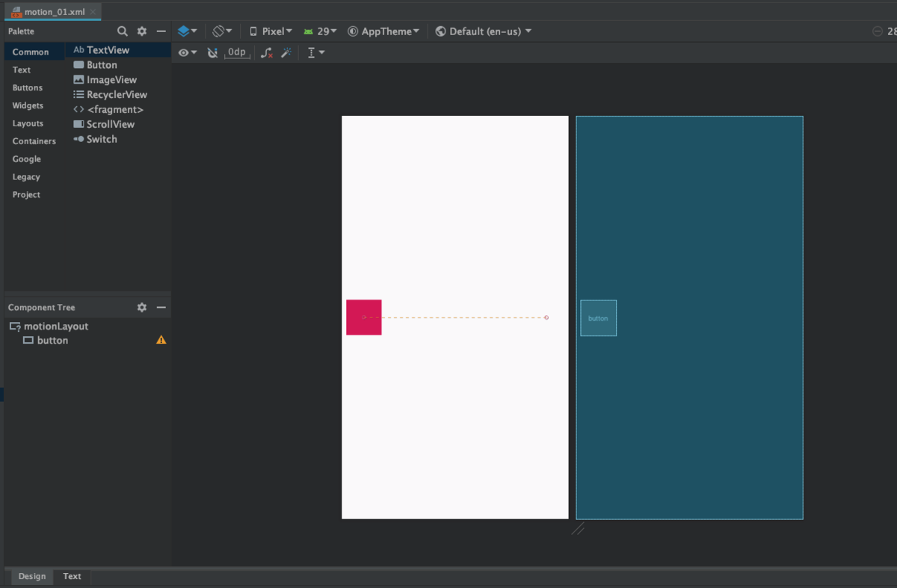Select Legacy palette category
Viewport: 897px width, 588px height.
tap(26, 177)
